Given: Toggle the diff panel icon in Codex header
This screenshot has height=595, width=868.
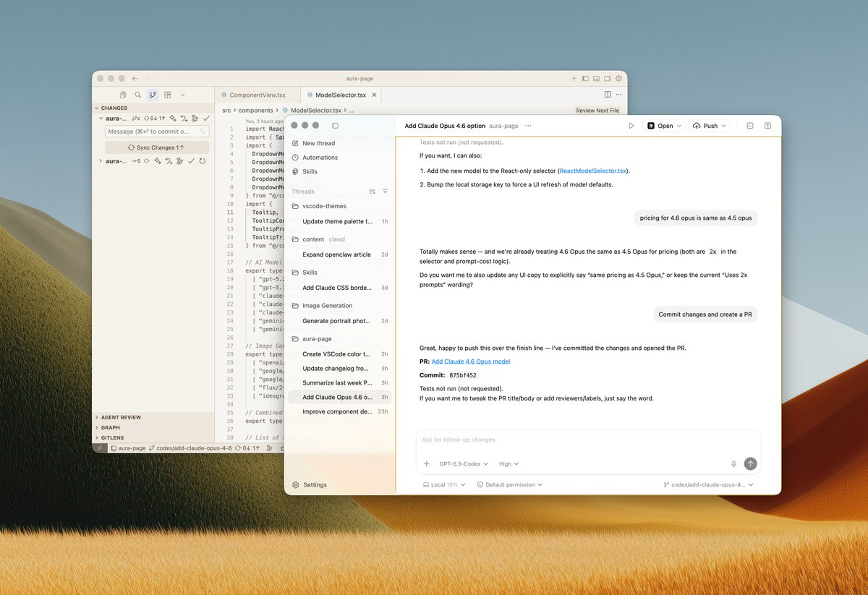Looking at the screenshot, I should click(767, 126).
